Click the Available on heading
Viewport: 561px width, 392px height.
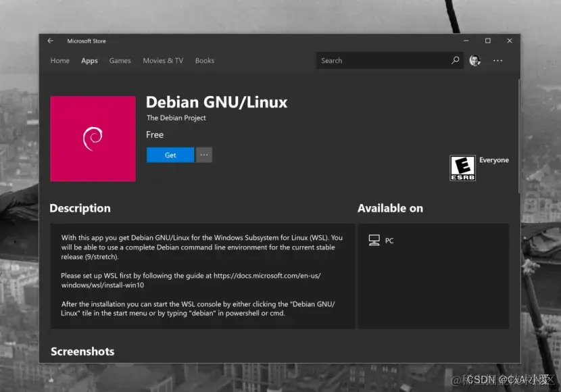[390, 208]
